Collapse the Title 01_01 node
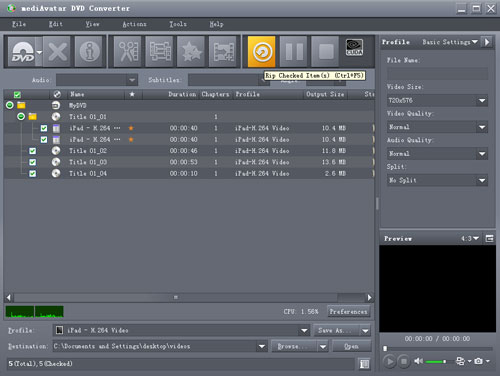Viewport: 500px width, 376px height. click(21, 117)
